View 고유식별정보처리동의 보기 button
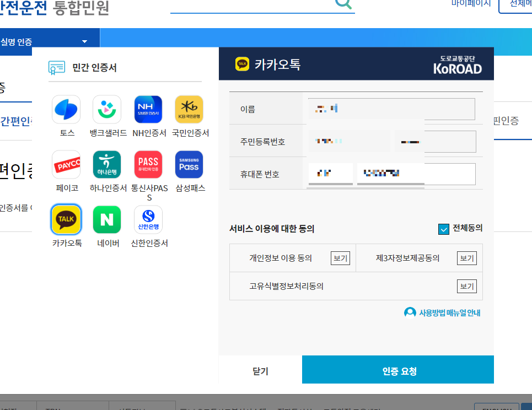The height and width of the screenshot is (410, 532). click(x=467, y=286)
